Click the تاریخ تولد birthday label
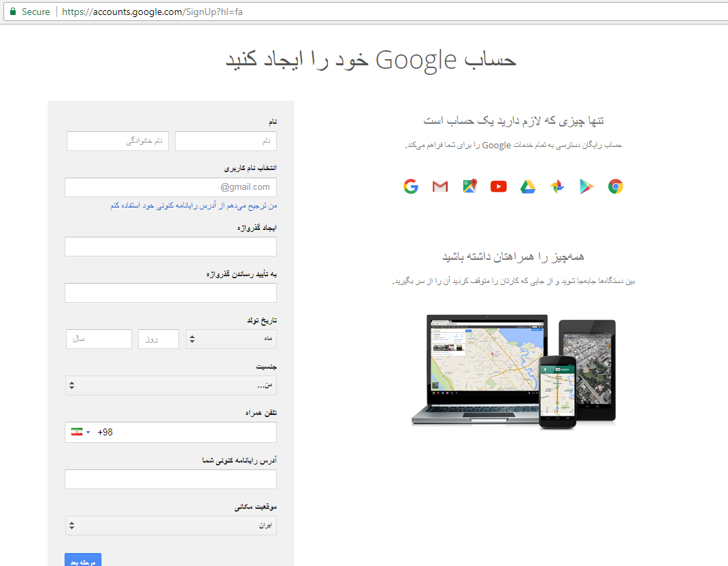 coord(263,320)
